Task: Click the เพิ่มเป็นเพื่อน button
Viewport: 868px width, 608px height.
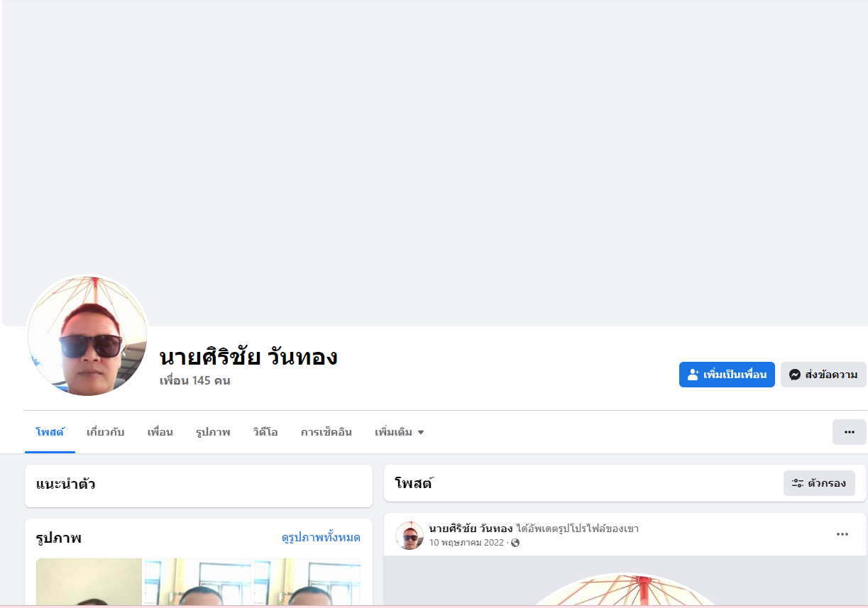Action: (x=727, y=375)
